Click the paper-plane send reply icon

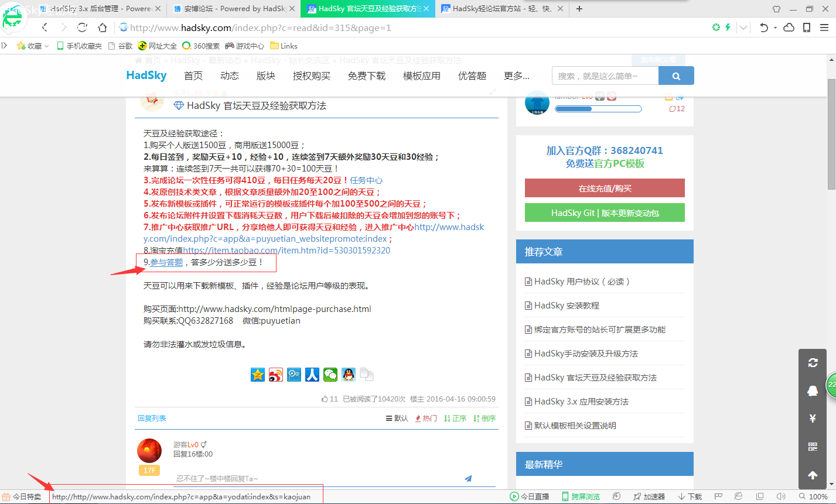468,478
